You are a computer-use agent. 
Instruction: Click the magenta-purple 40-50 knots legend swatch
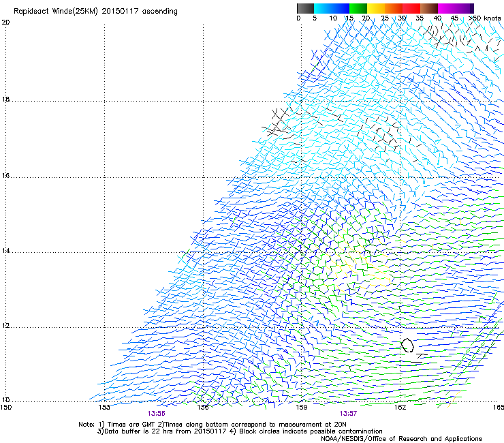tap(456, 8)
